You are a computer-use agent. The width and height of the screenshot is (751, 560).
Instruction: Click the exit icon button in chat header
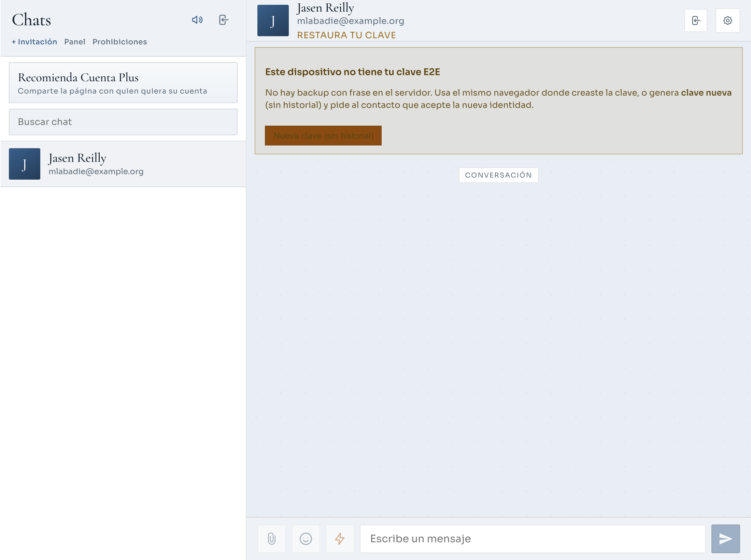[x=696, y=20]
